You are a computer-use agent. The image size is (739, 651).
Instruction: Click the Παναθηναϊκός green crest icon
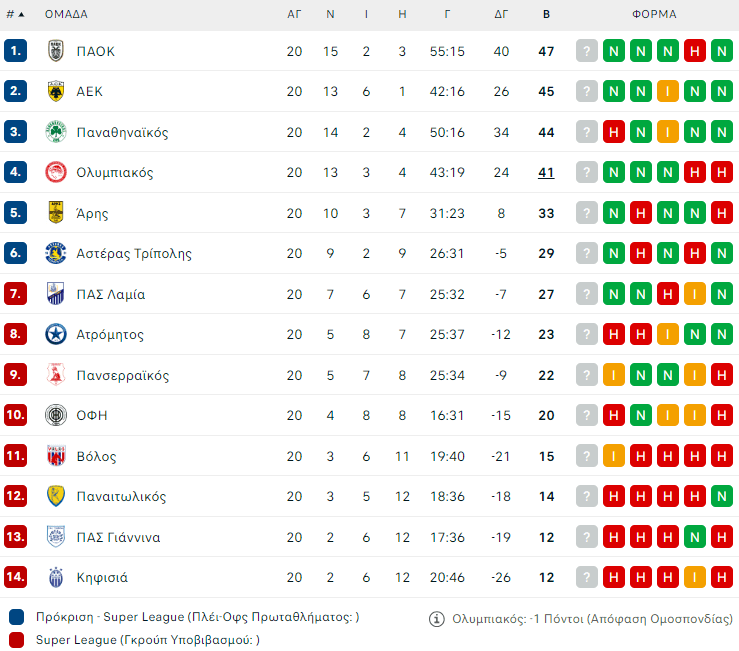56,132
